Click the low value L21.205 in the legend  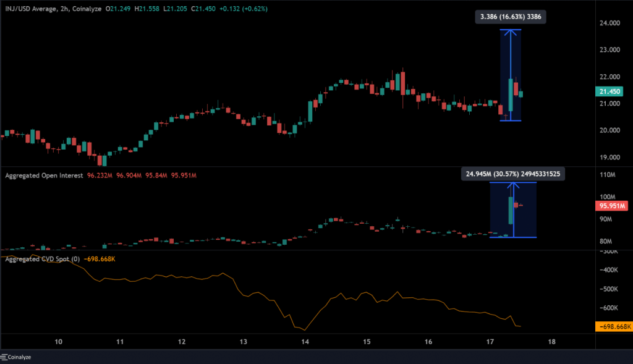coord(175,9)
